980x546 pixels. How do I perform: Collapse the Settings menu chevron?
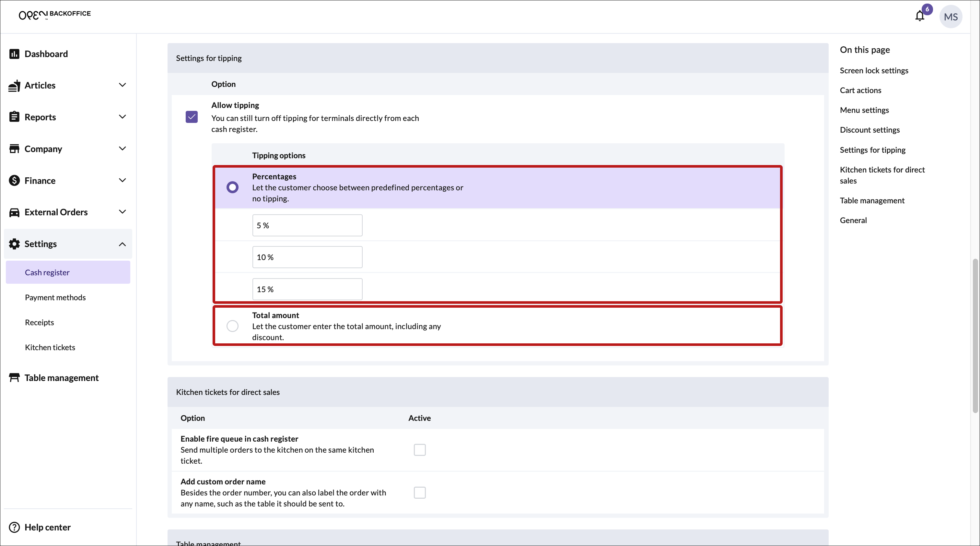122,244
